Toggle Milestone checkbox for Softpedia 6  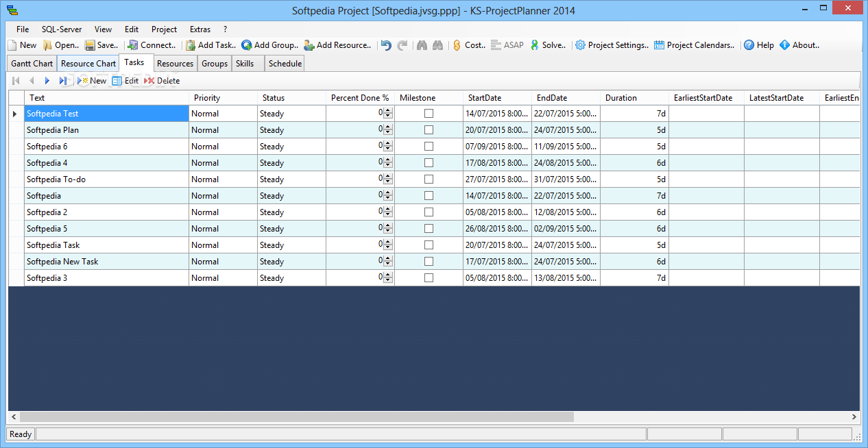coord(429,147)
